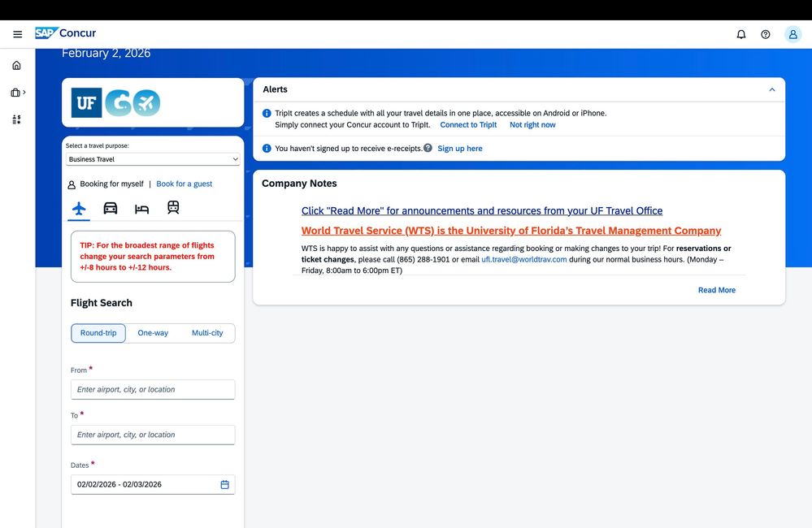Screen dimensions: 812x528
Task: Click the Booking for myself text
Action: pyautogui.click(x=111, y=184)
